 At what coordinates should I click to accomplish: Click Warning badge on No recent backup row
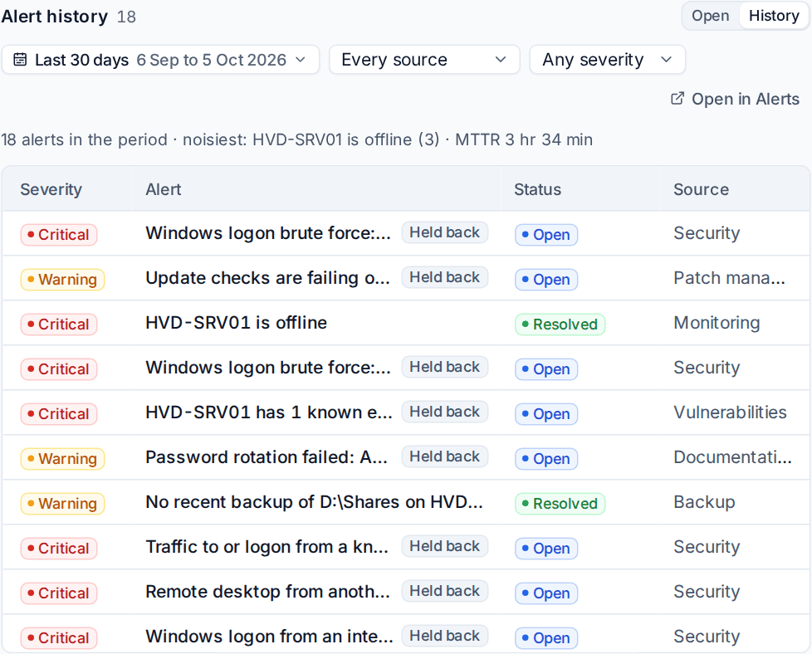pyautogui.click(x=62, y=503)
